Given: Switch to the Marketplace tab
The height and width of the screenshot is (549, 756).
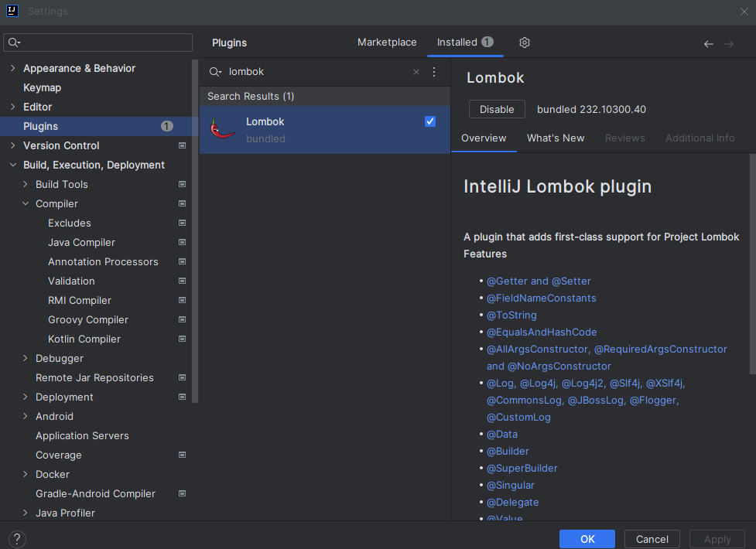Looking at the screenshot, I should tap(387, 43).
